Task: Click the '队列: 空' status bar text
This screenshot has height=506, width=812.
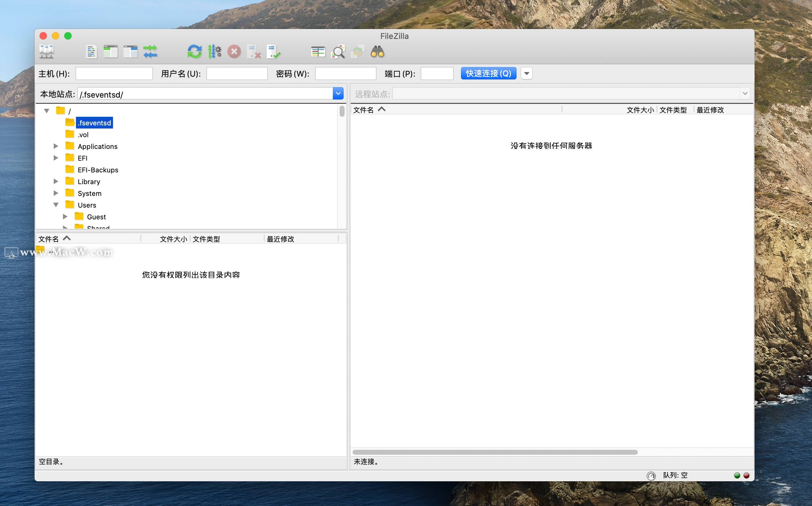Action: click(675, 475)
